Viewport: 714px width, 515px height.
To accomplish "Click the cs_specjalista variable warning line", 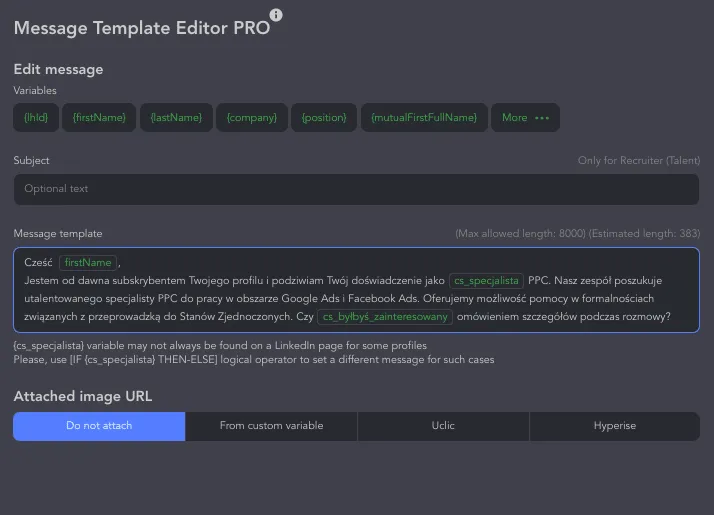I will (220, 346).
